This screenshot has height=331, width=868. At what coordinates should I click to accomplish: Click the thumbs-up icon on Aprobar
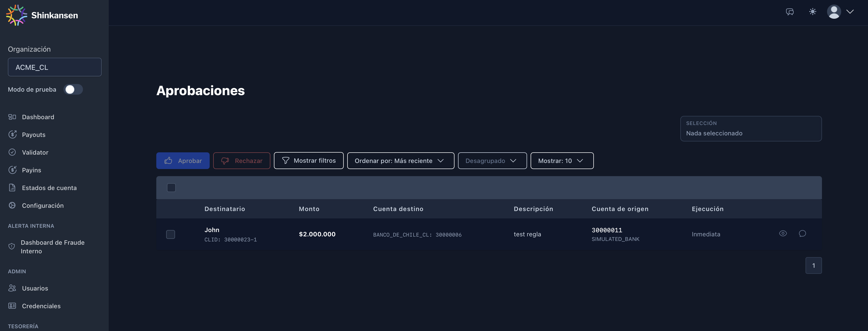click(x=168, y=161)
